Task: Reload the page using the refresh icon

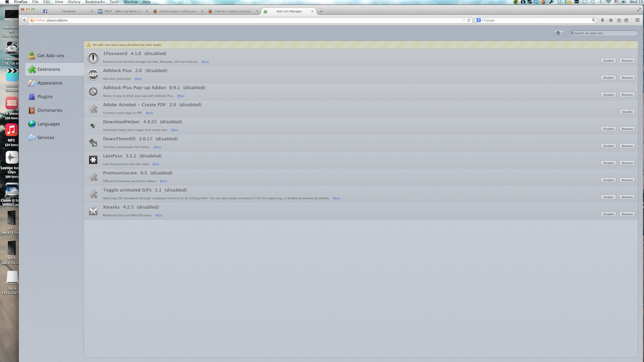Action: 469,20
